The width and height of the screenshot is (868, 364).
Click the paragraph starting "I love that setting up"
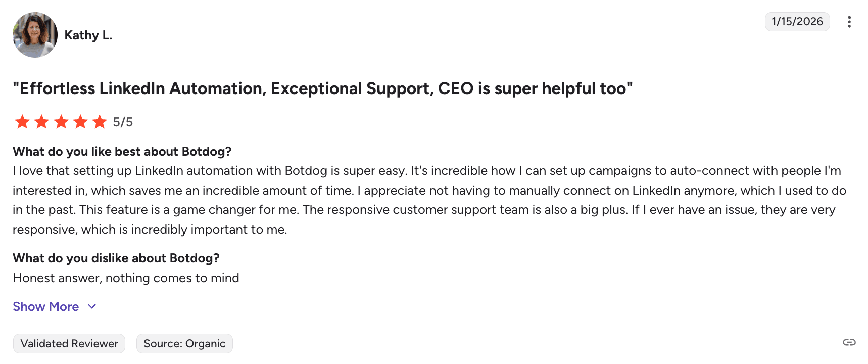coord(426,200)
